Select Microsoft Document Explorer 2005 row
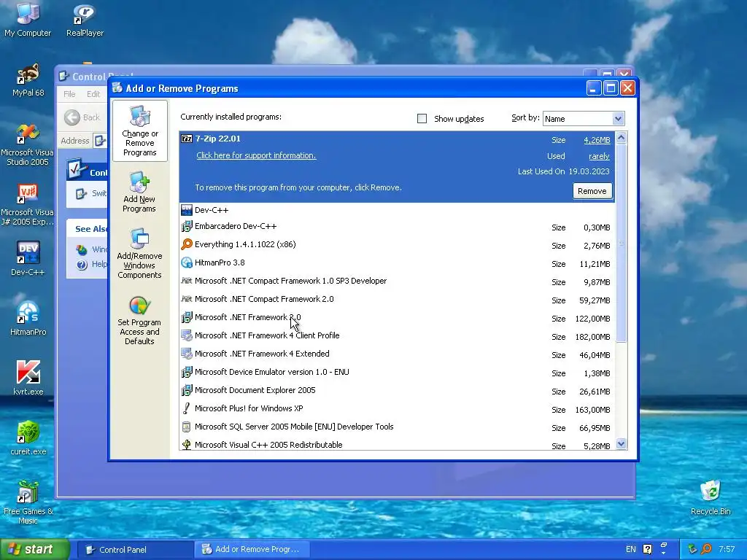This screenshot has width=747, height=560. (398, 391)
